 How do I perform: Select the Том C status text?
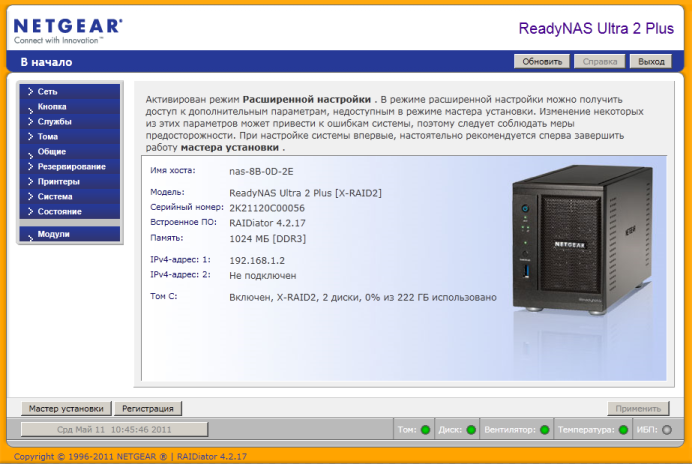click(x=363, y=298)
